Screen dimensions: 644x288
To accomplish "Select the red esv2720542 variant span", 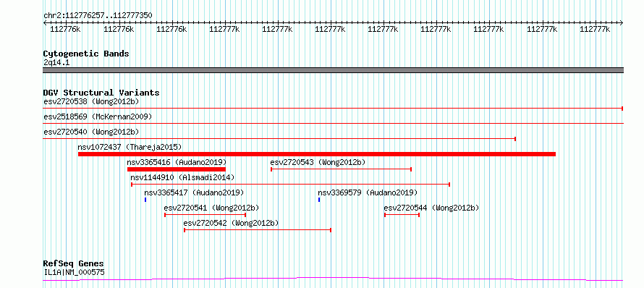I will (258, 230).
